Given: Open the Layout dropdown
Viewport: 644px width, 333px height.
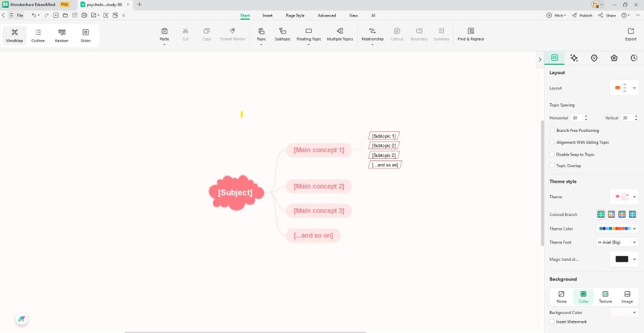Looking at the screenshot, I should click(624, 88).
